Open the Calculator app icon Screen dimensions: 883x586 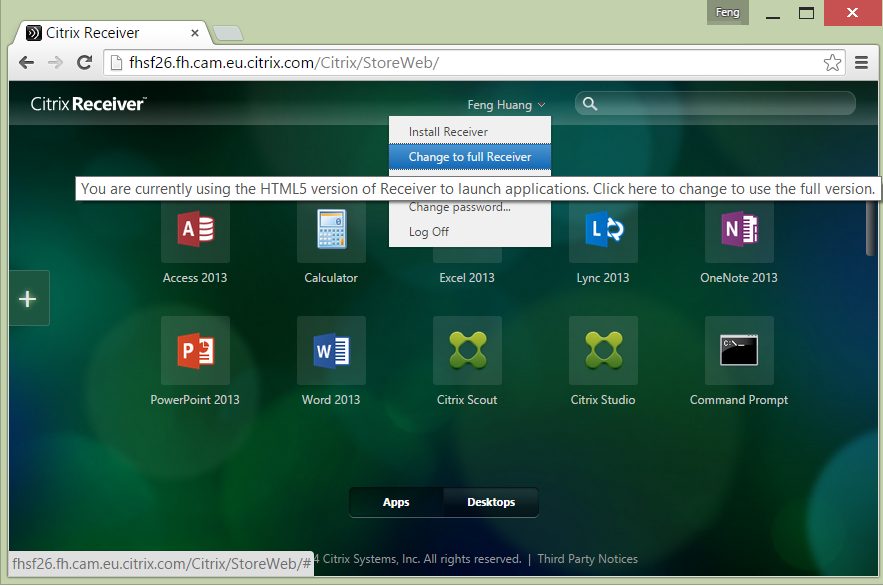[x=331, y=231]
